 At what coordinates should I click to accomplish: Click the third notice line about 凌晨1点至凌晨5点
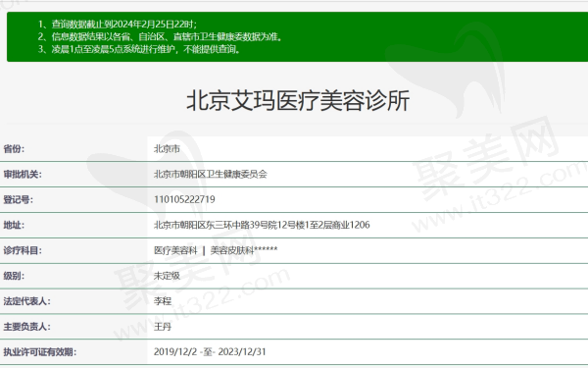pyautogui.click(x=139, y=49)
